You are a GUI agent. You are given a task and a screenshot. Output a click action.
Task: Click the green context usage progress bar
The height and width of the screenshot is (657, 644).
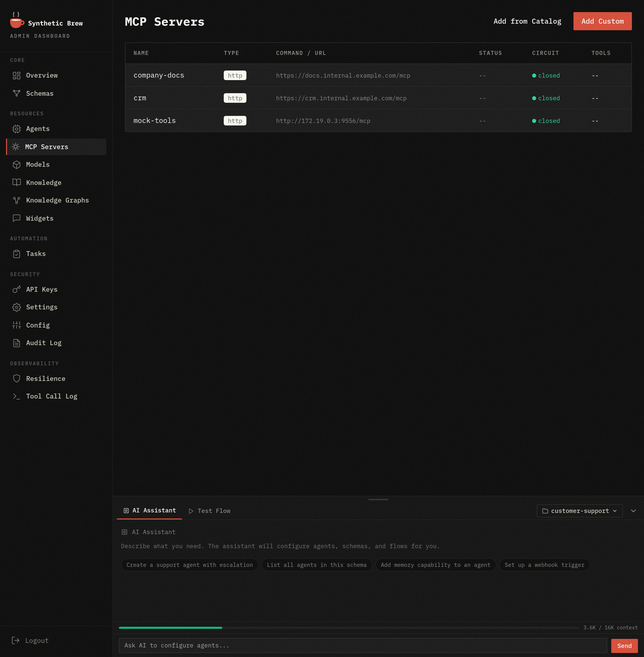(170, 627)
